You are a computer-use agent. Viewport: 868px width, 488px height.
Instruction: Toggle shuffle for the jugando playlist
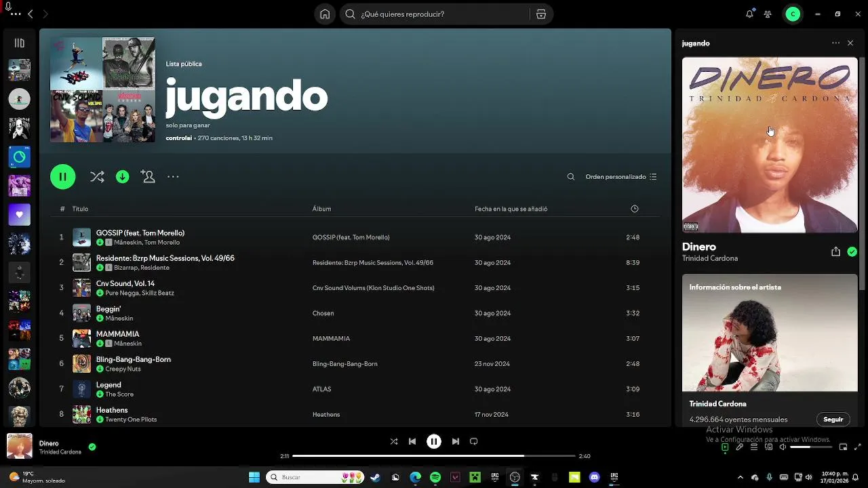(97, 177)
